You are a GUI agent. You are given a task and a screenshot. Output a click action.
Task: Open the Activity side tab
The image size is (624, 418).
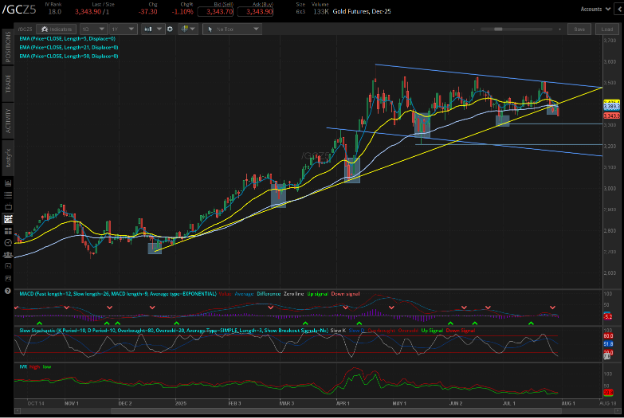(8, 121)
